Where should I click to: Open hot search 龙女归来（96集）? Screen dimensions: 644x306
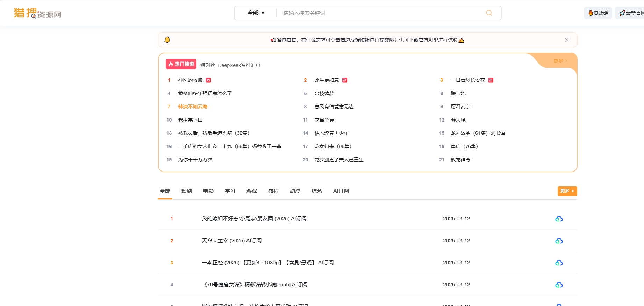click(333, 146)
